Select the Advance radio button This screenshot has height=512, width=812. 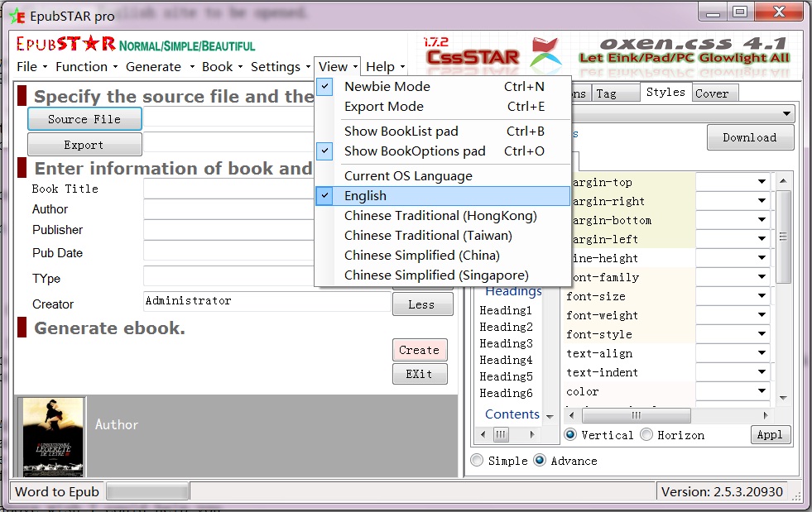tap(540, 460)
